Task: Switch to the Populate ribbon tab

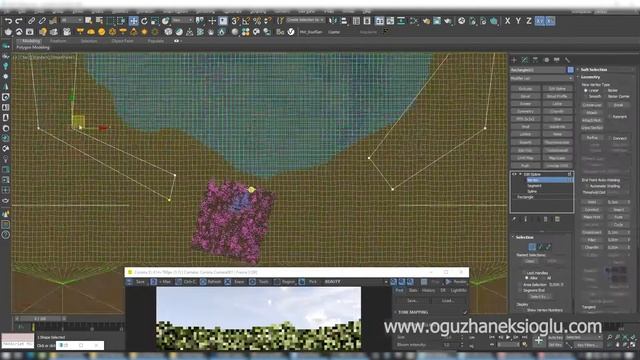Action: coord(156,41)
